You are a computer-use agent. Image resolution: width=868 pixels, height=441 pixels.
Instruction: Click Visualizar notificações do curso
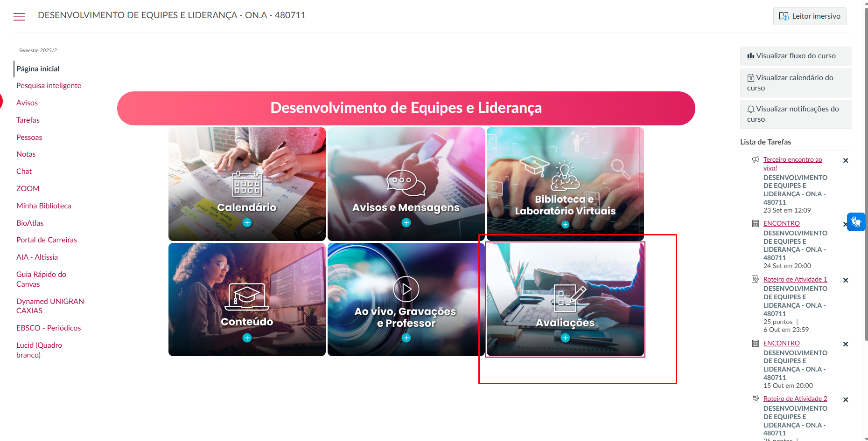tap(796, 114)
